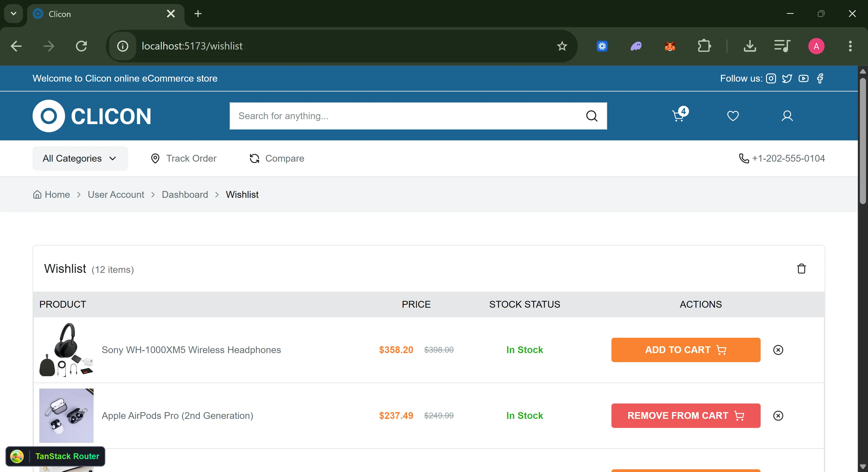The height and width of the screenshot is (472, 868).
Task: Click the ACTIONS column header
Action: tap(701, 304)
